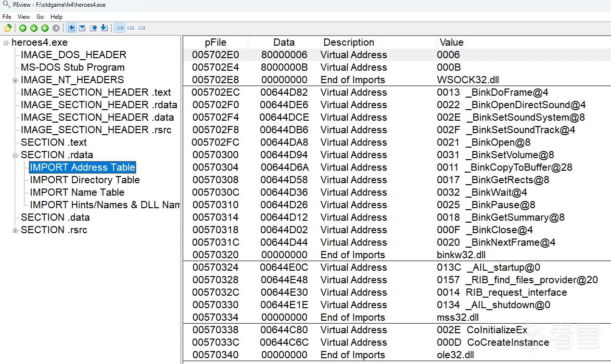Click the _AIL_startup@0 entry
Screen dimensions: 611x364
503,267
